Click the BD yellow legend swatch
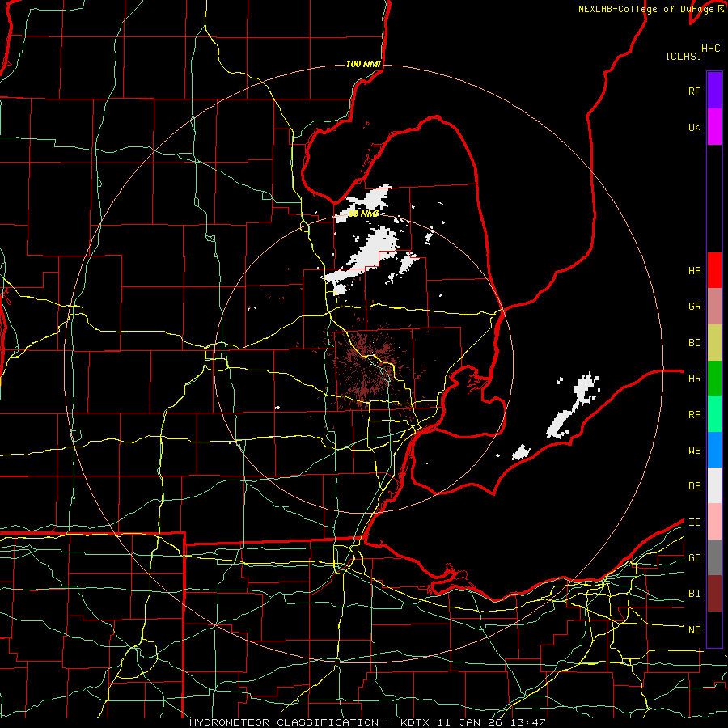728x728 pixels. tap(714, 343)
